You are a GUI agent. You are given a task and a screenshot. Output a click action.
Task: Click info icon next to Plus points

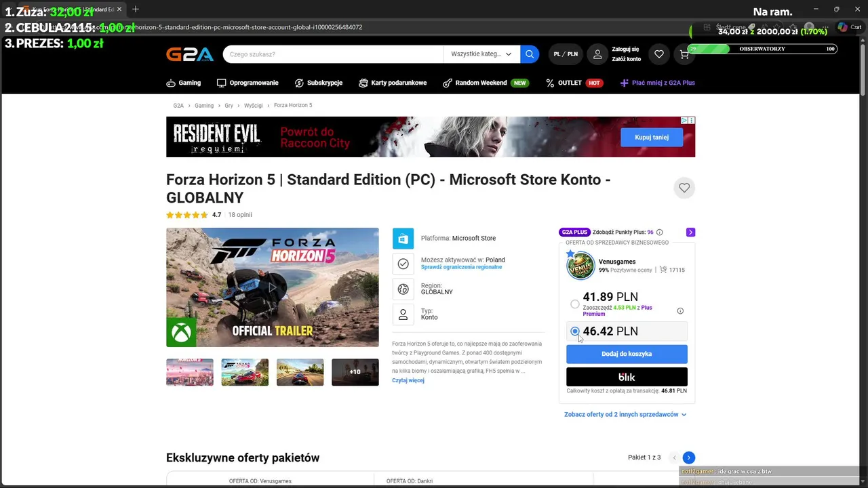[x=660, y=232]
